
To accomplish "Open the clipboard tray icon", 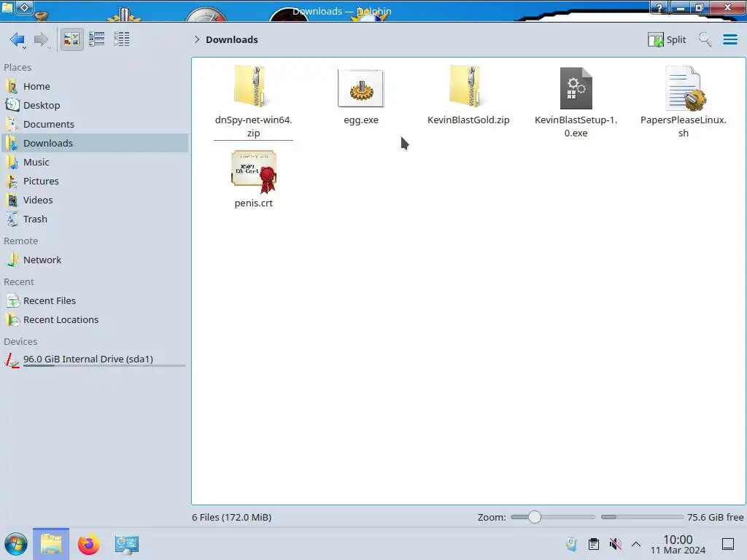I will [594, 544].
